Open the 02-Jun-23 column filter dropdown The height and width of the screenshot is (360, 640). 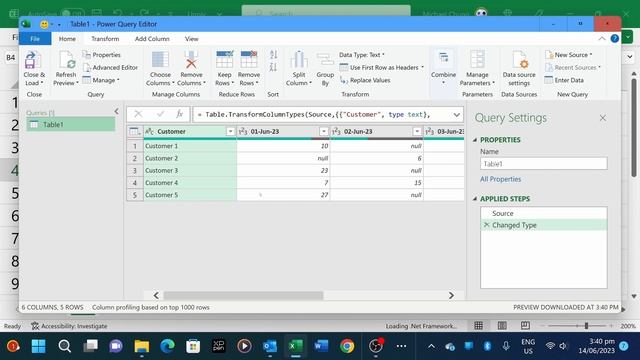417,131
